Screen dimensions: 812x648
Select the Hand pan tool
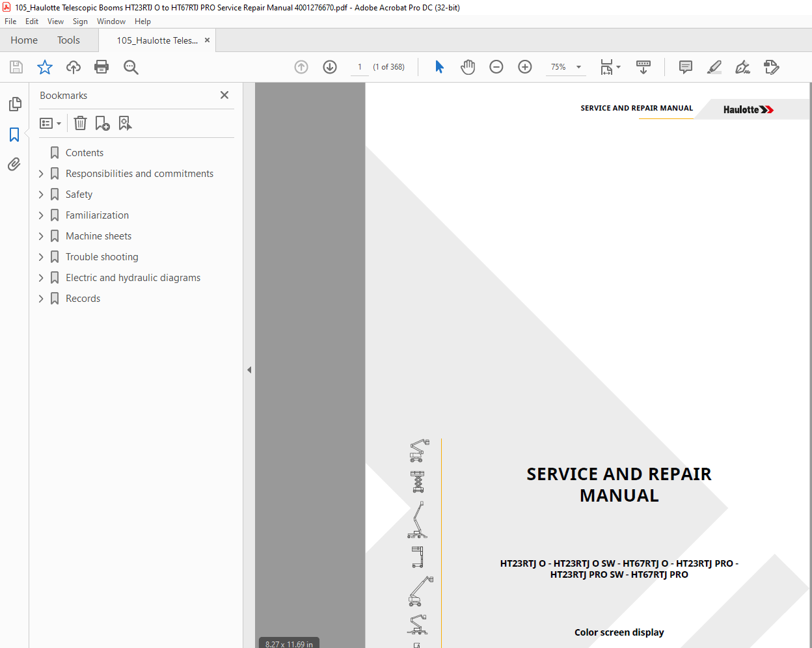click(x=468, y=67)
